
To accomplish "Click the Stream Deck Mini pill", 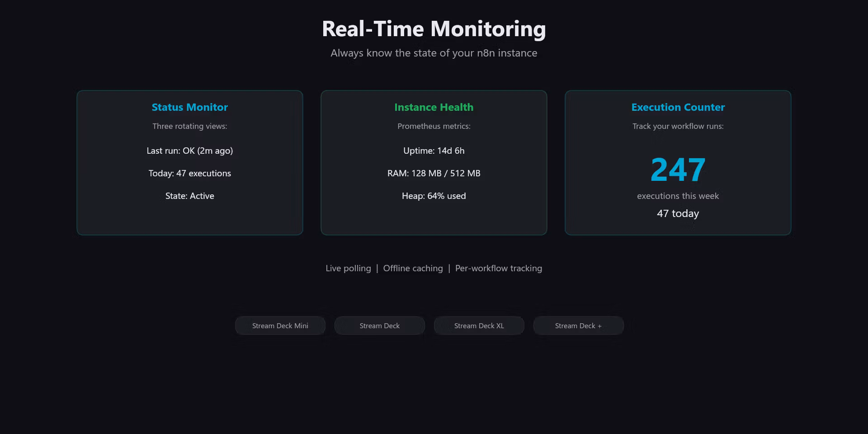I will pyautogui.click(x=280, y=325).
